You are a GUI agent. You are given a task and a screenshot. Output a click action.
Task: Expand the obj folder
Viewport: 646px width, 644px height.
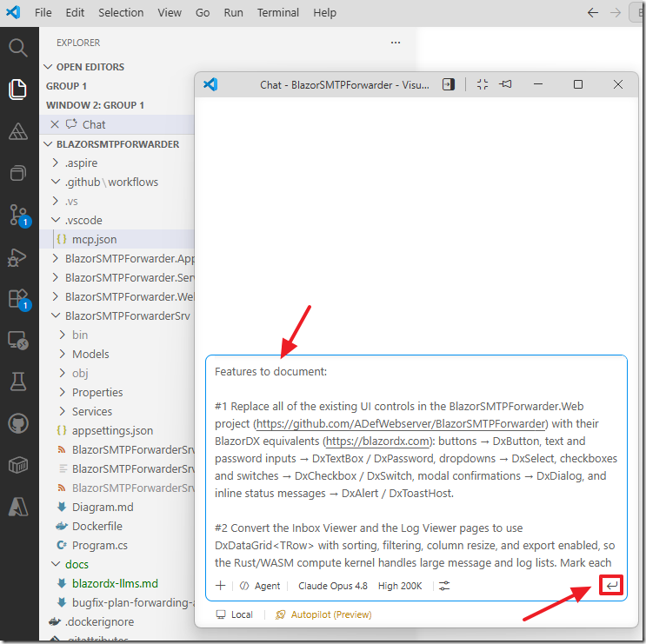pyautogui.click(x=63, y=373)
